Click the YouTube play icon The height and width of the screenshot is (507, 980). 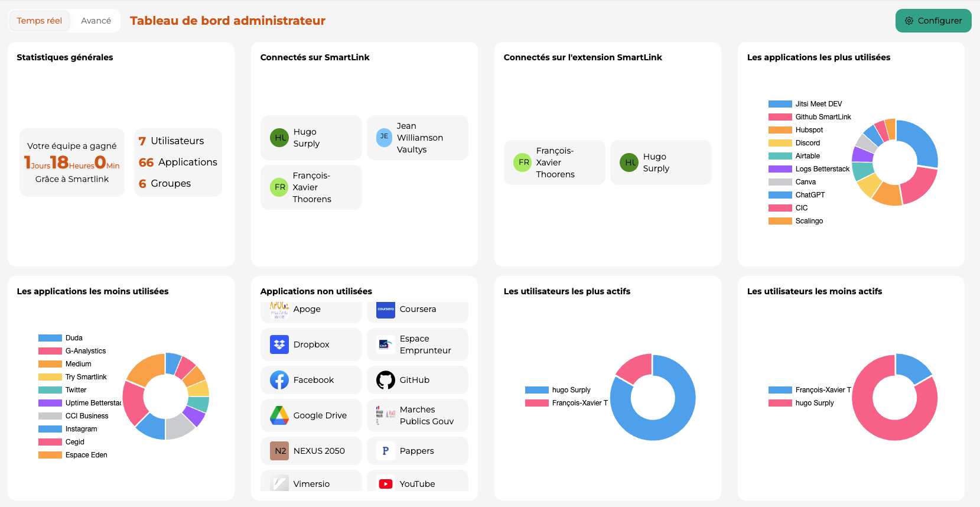(386, 484)
